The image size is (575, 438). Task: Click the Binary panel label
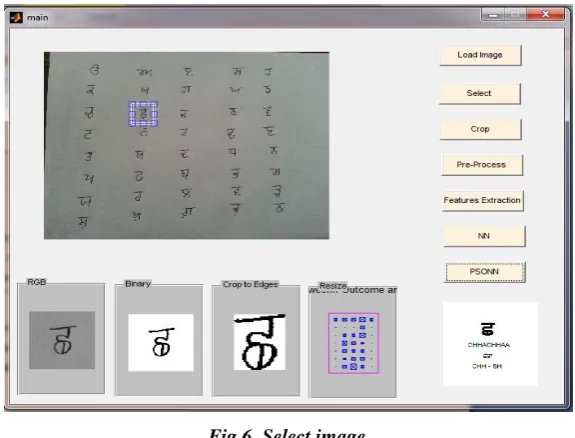[138, 284]
